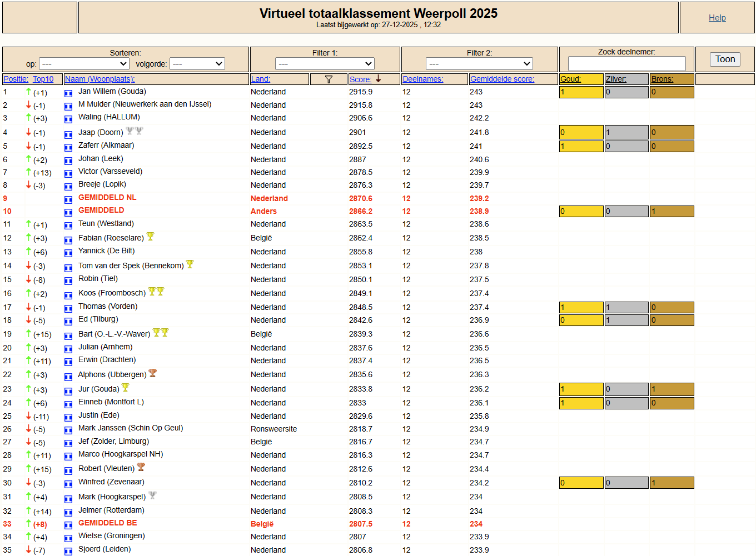Expand the Filter 1 dropdown
The width and height of the screenshot is (756, 556).
click(x=325, y=64)
